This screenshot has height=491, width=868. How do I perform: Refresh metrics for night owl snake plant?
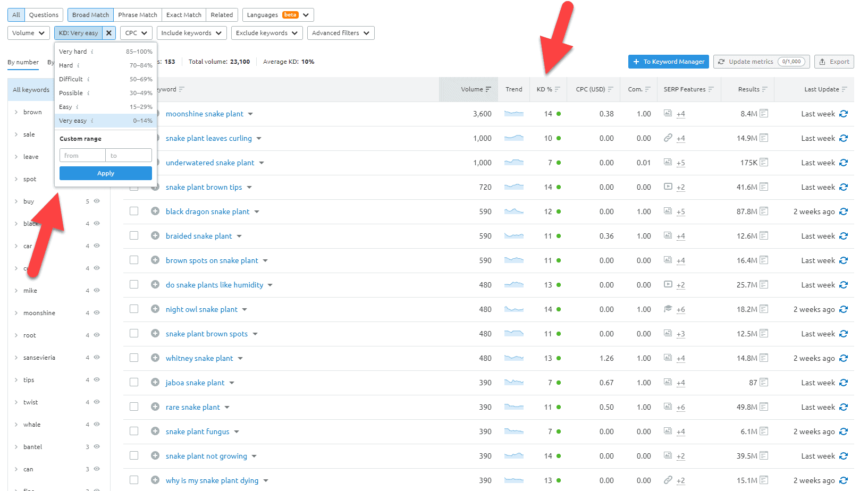(x=844, y=309)
